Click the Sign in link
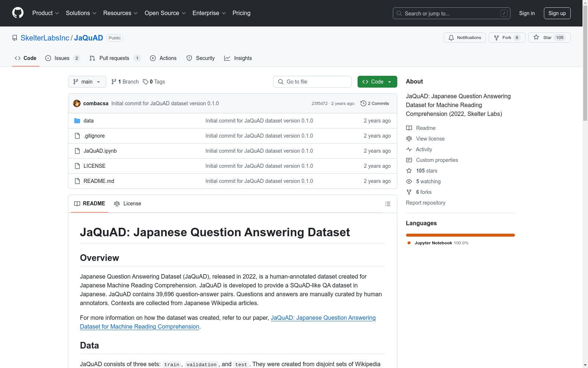This screenshot has width=588, height=368. pyautogui.click(x=527, y=13)
